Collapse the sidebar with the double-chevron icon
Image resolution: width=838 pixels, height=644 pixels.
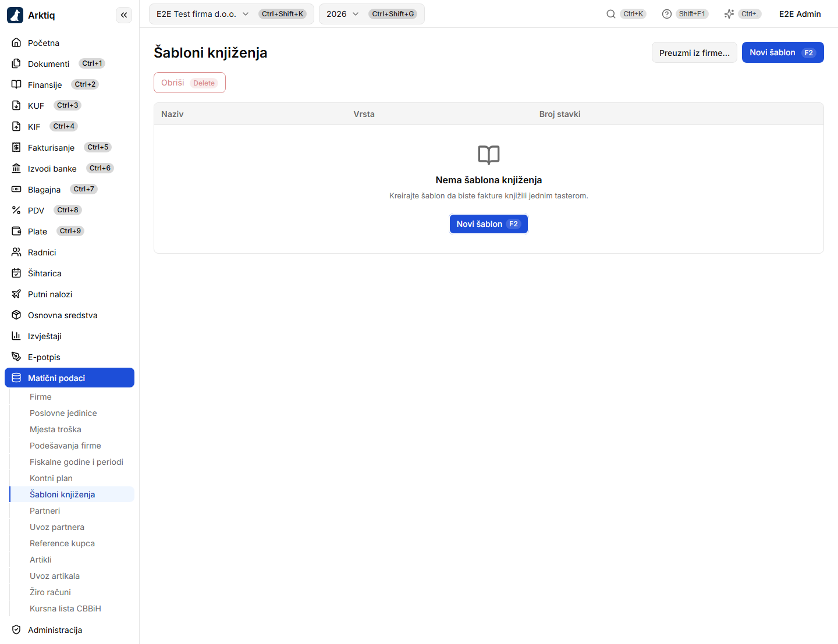124,15
